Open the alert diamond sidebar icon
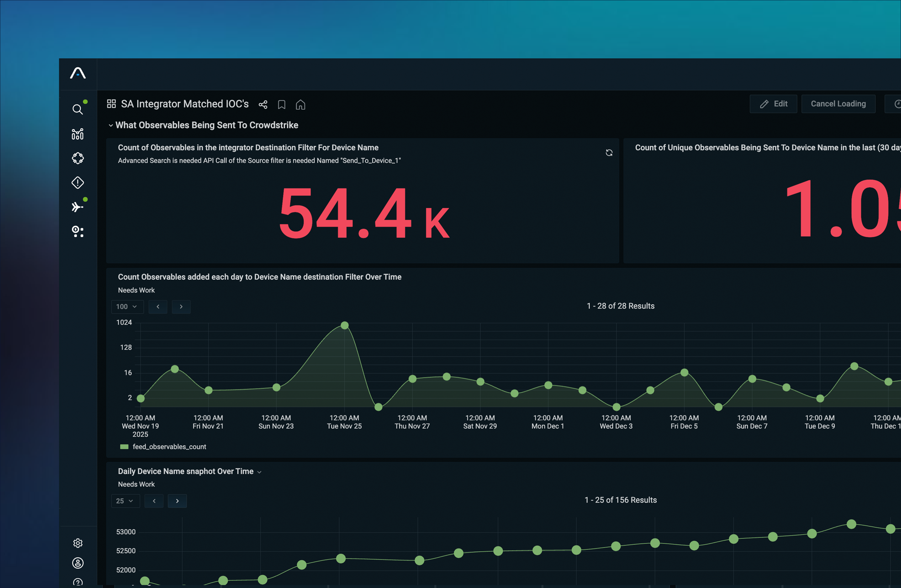Viewport: 901px width, 588px height. (78, 183)
